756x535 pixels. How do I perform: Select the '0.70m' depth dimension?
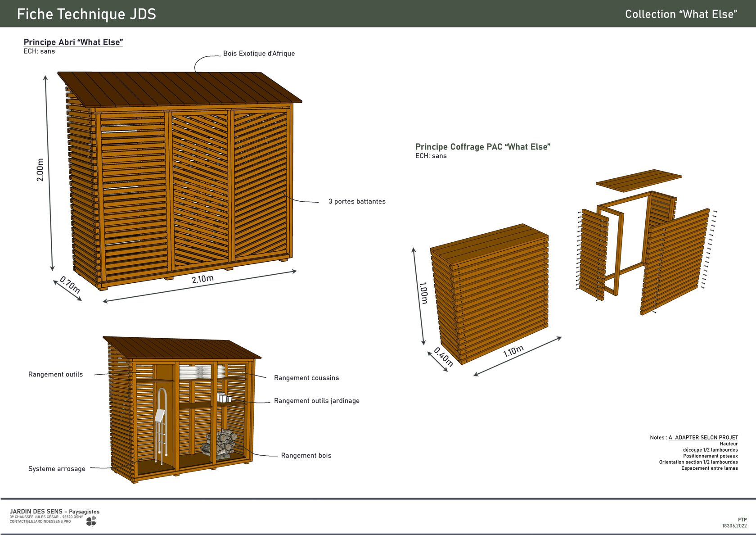[x=70, y=285]
